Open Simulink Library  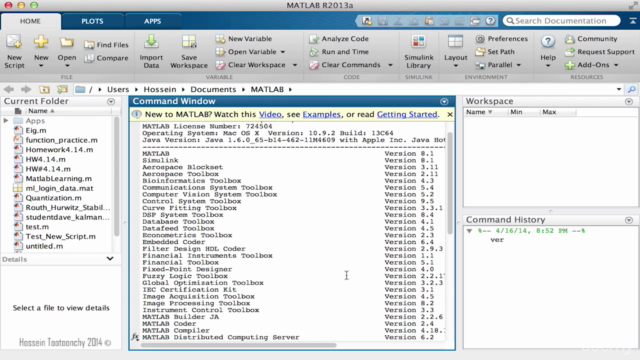(418, 51)
